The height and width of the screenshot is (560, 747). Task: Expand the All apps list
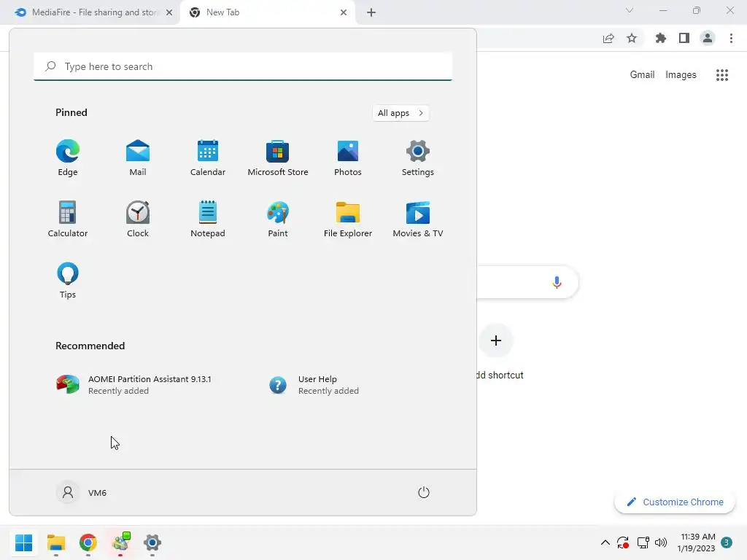(x=400, y=113)
